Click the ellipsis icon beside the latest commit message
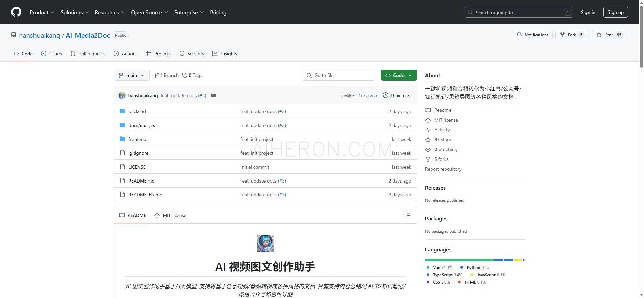The height and width of the screenshot is (298, 644). point(214,95)
